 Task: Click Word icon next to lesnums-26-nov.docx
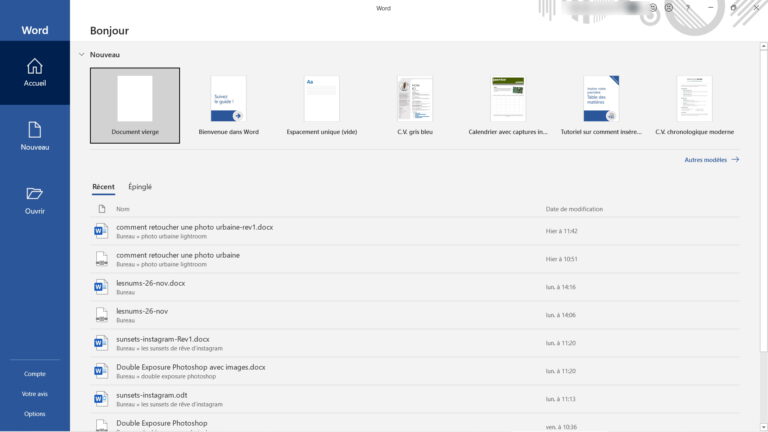(x=101, y=287)
